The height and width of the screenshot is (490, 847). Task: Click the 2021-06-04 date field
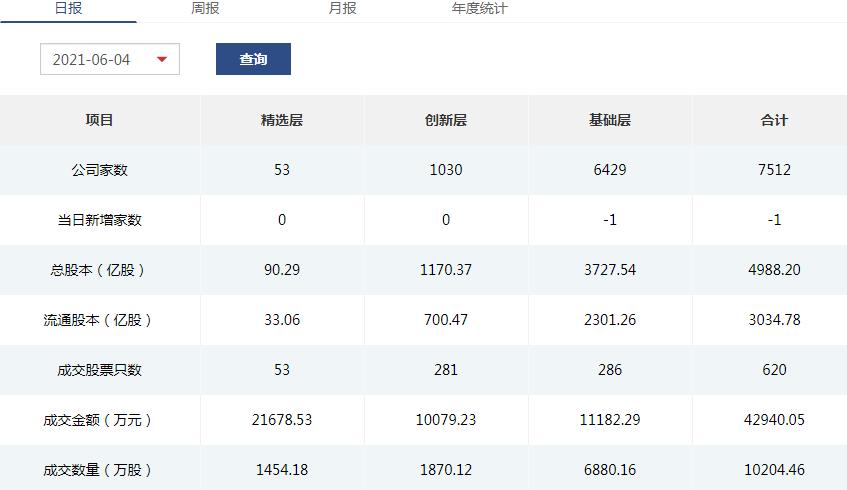pos(110,59)
